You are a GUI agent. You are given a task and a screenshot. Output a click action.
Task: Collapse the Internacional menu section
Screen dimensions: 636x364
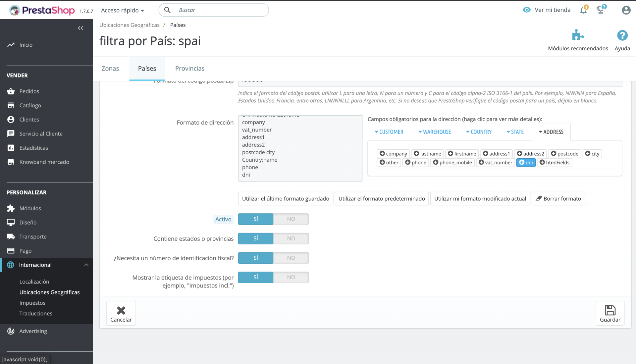point(86,265)
